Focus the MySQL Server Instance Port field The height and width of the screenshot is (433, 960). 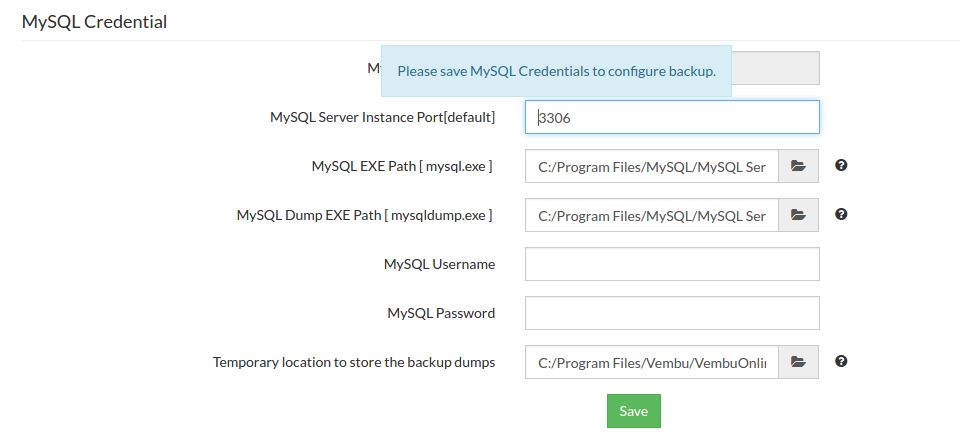pos(672,117)
